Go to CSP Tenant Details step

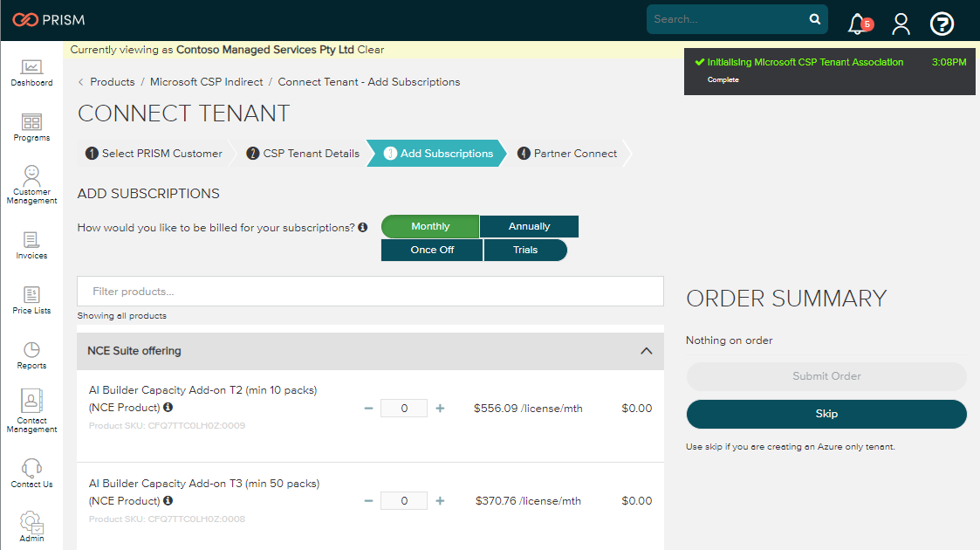pos(303,154)
